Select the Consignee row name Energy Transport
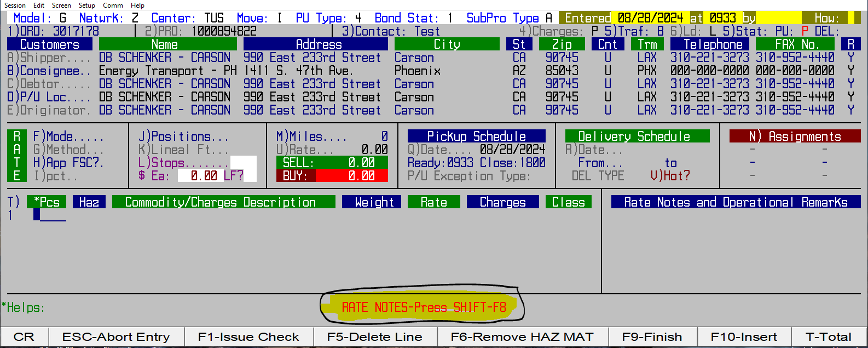 pos(167,71)
